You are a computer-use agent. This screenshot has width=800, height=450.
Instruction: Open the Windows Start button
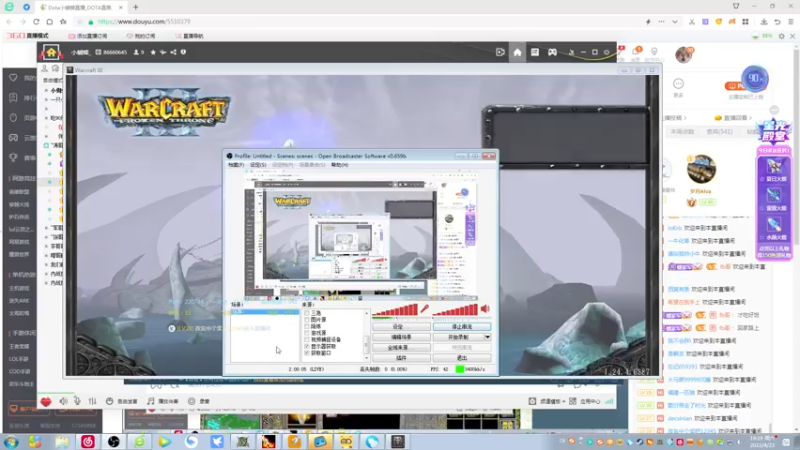[11, 441]
